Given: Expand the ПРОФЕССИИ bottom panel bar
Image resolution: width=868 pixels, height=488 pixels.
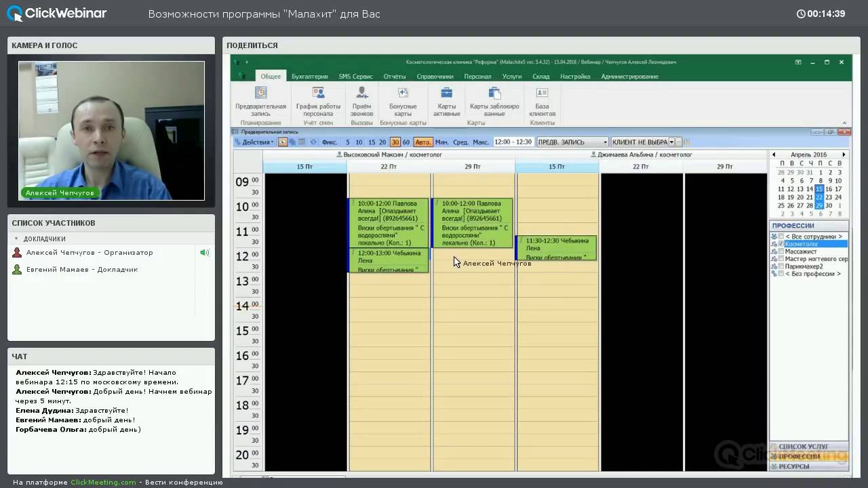Looking at the screenshot, I should click(x=808, y=456).
